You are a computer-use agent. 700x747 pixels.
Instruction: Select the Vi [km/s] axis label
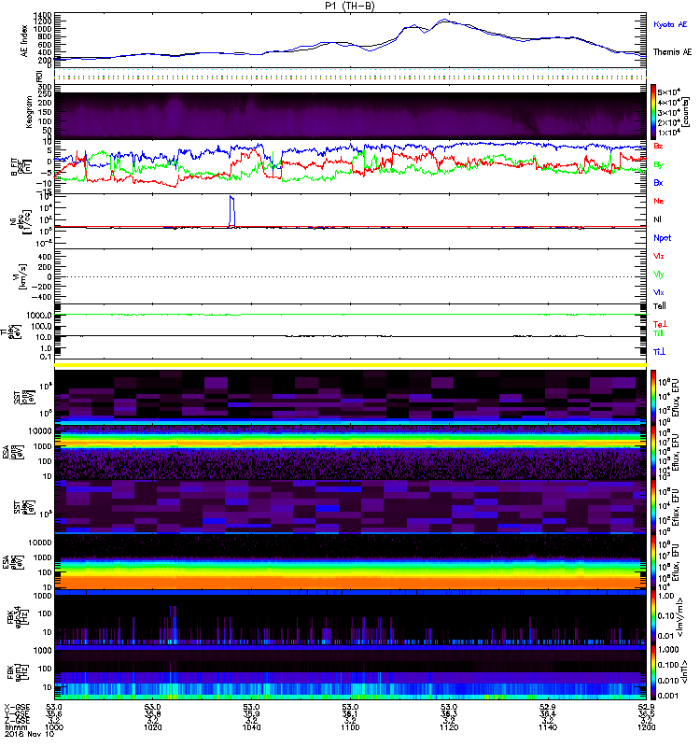click(x=21, y=276)
